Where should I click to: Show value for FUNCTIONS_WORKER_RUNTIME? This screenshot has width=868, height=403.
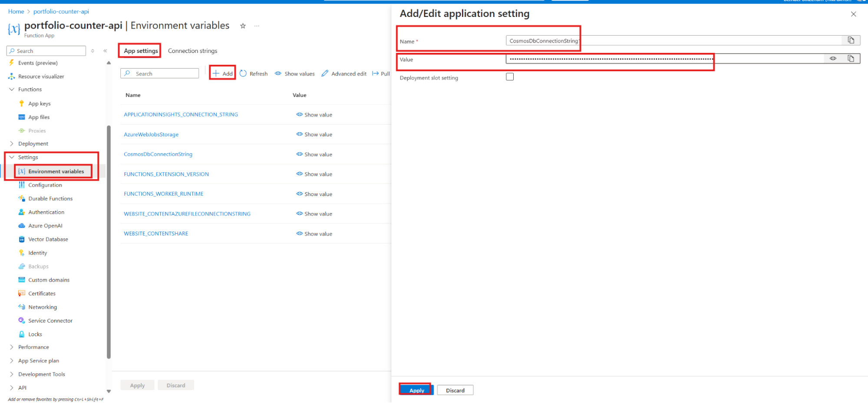[x=314, y=193]
